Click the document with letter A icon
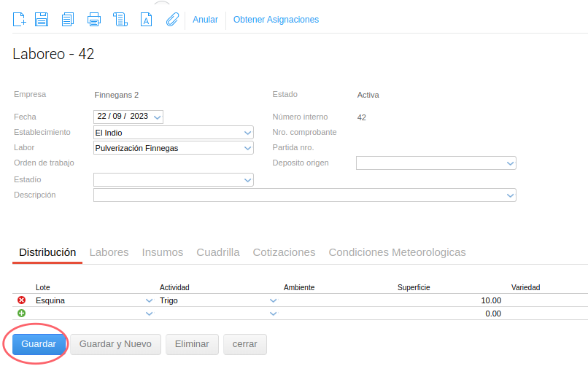This screenshot has height=366, width=588. point(147,20)
